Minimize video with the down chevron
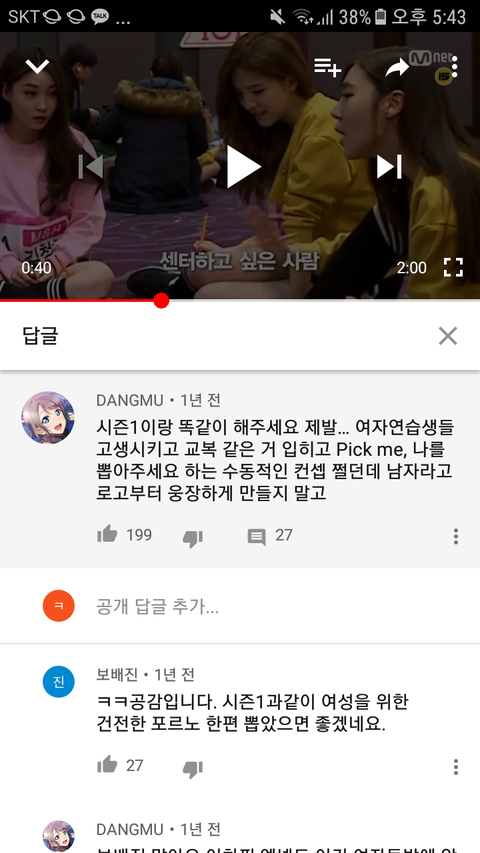The height and width of the screenshot is (853, 480). click(x=37, y=66)
